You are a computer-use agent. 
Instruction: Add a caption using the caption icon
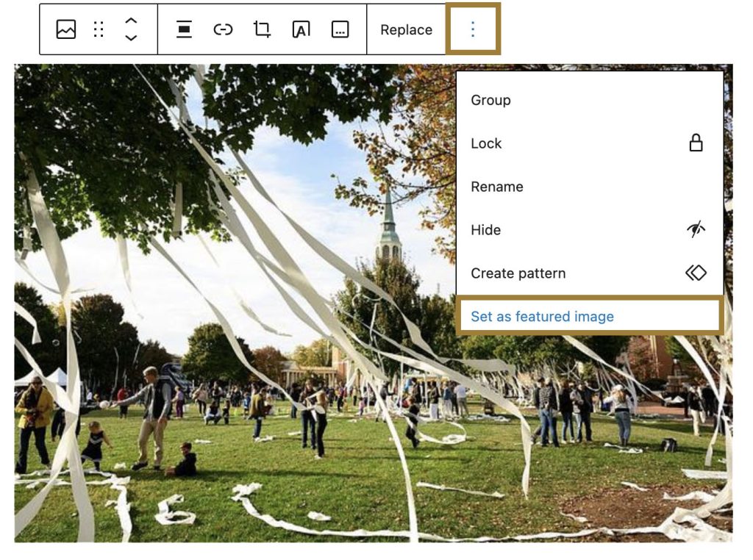[340, 29]
